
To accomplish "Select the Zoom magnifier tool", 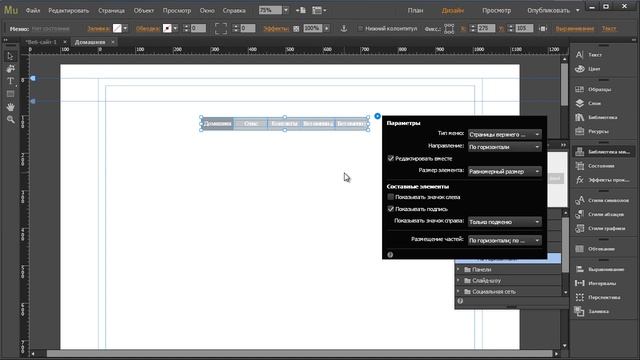I will pos(11,120).
